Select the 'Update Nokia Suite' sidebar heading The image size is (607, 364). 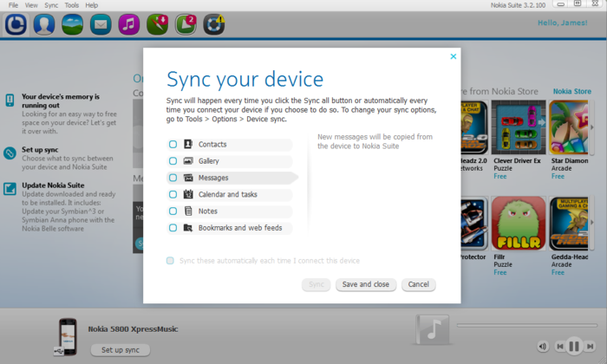point(53,185)
